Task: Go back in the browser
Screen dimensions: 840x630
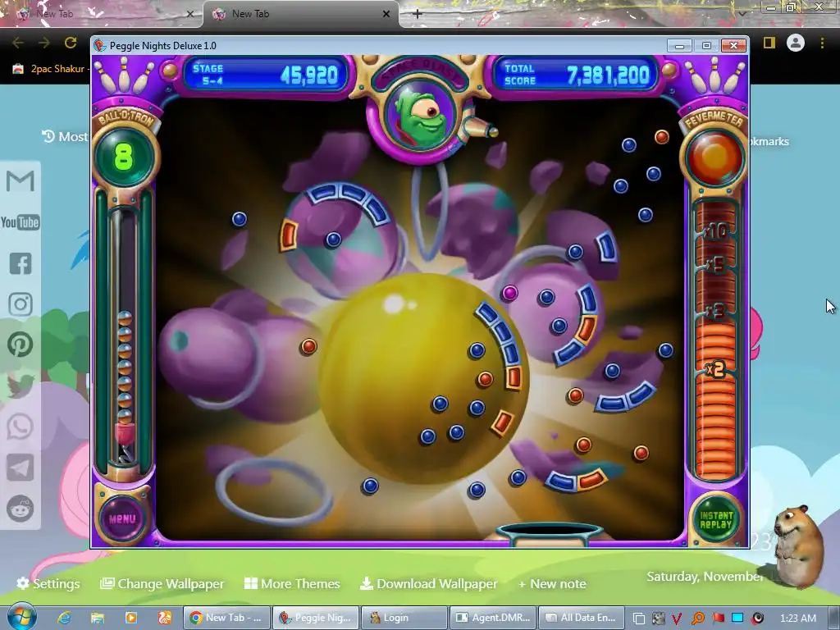Action: pos(18,43)
